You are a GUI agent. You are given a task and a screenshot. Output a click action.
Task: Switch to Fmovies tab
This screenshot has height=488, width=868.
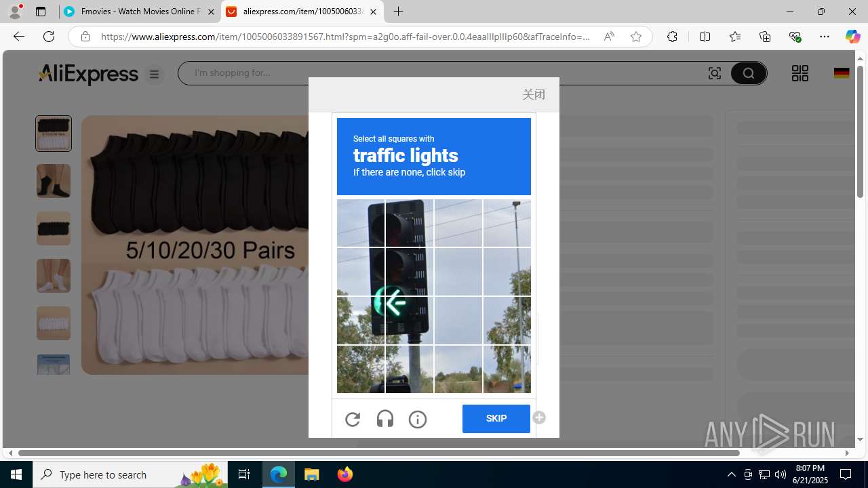pos(139,12)
